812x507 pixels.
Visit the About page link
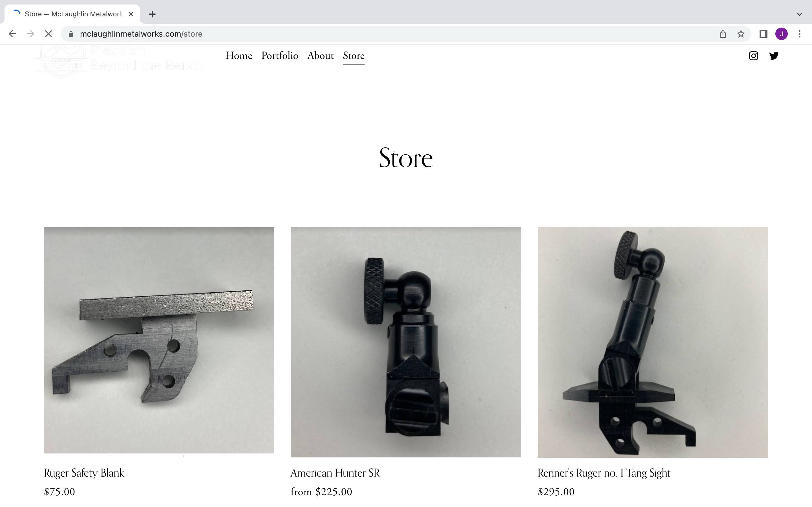point(321,56)
